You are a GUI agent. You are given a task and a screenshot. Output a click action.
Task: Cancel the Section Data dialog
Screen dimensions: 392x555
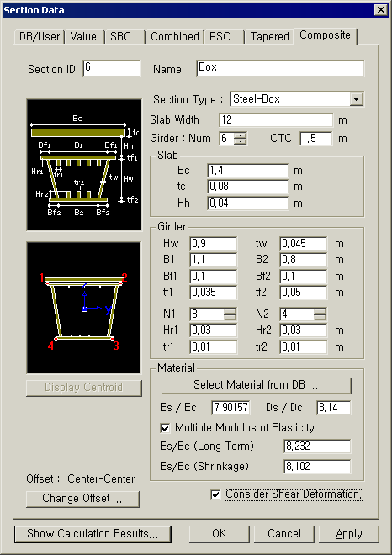(284, 534)
